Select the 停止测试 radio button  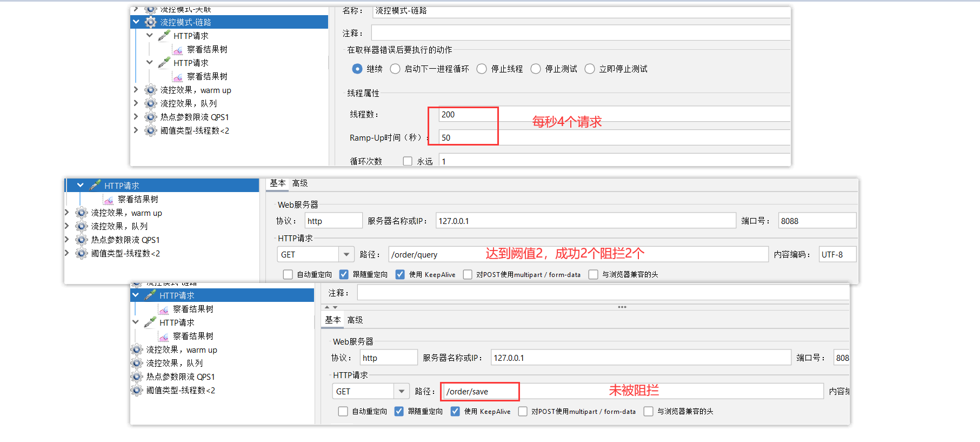coord(536,69)
